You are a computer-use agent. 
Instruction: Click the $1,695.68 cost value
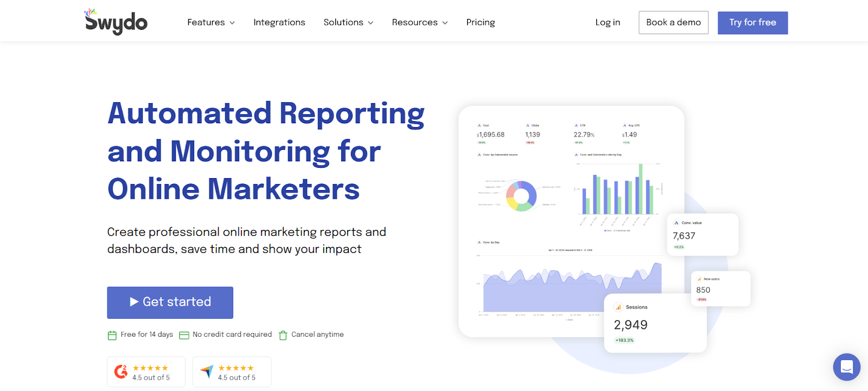pyautogui.click(x=491, y=135)
